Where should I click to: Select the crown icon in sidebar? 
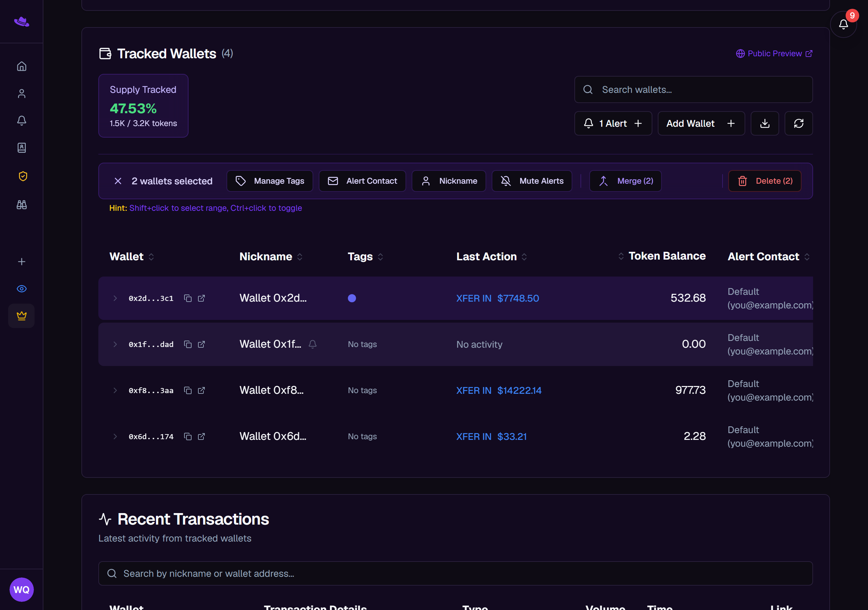[x=22, y=316]
